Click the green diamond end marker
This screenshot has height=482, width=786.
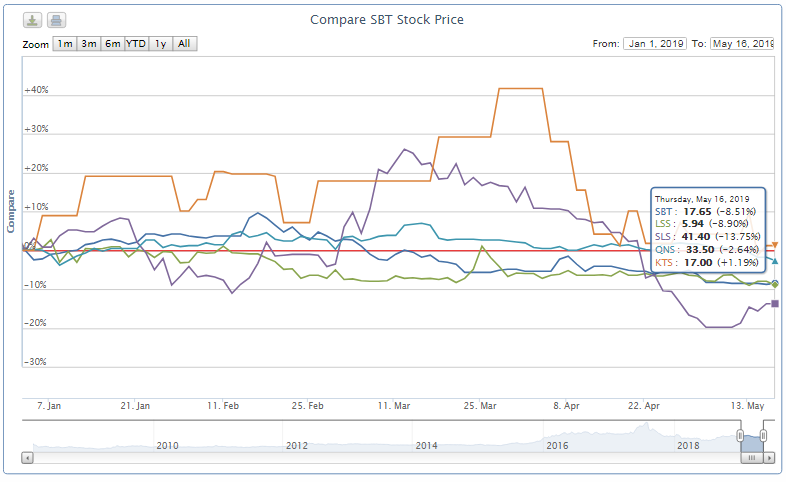click(x=775, y=285)
